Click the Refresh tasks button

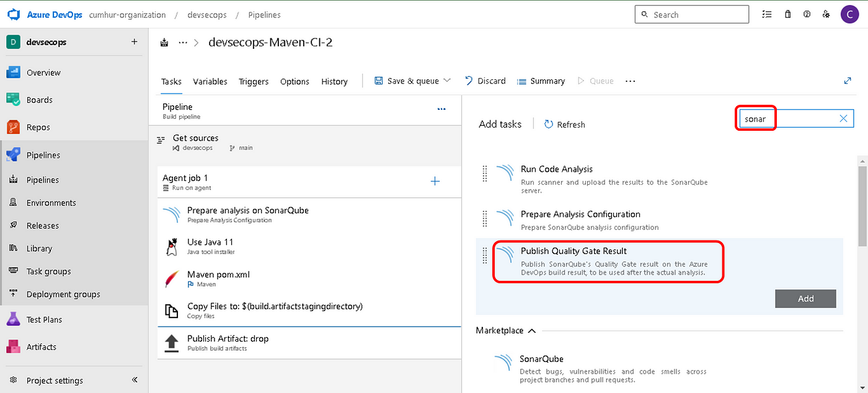(564, 124)
